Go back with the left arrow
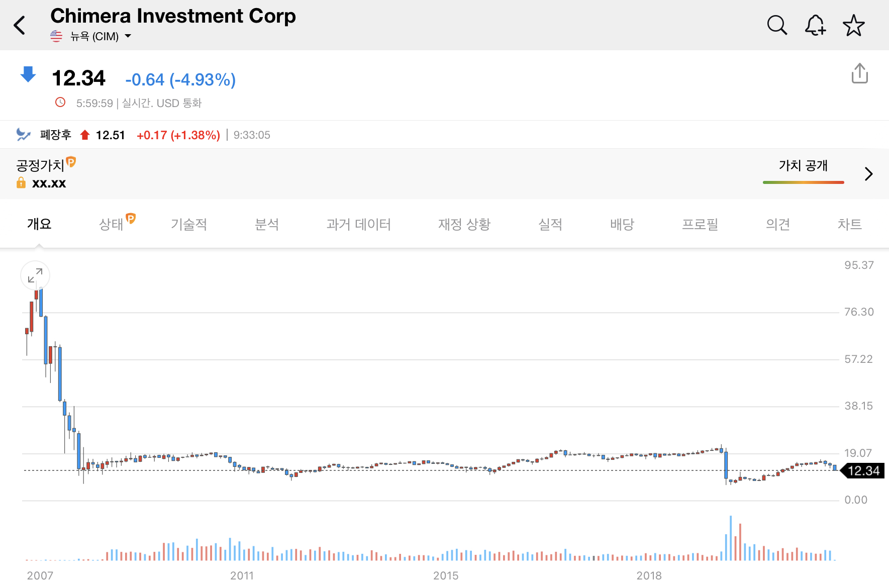This screenshot has height=588, width=889. click(x=20, y=25)
